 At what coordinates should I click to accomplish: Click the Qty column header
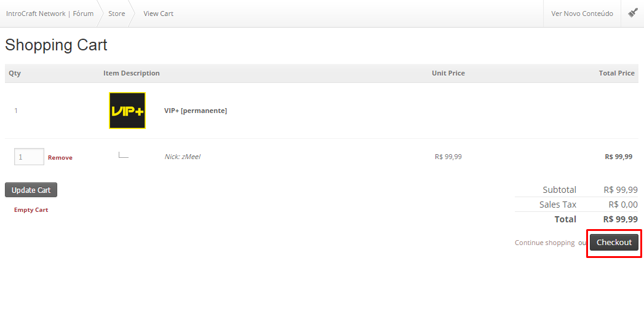[15, 73]
